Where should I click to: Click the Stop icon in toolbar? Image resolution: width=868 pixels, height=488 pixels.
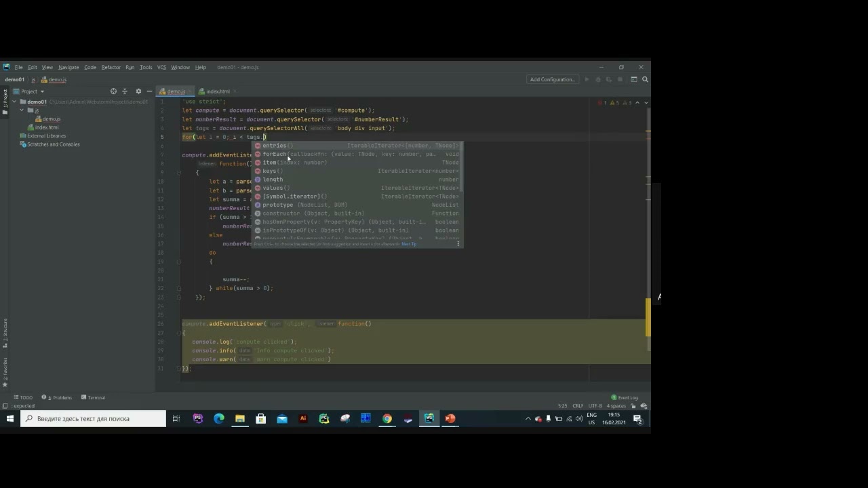click(x=620, y=79)
